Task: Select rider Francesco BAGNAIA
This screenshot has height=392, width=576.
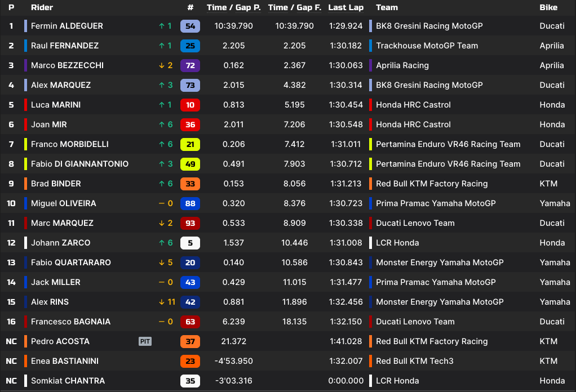Action: coord(70,322)
